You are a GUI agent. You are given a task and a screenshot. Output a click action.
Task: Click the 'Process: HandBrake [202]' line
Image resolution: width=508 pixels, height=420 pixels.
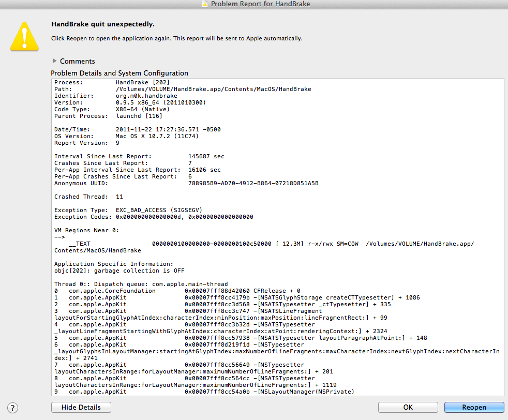(112, 82)
